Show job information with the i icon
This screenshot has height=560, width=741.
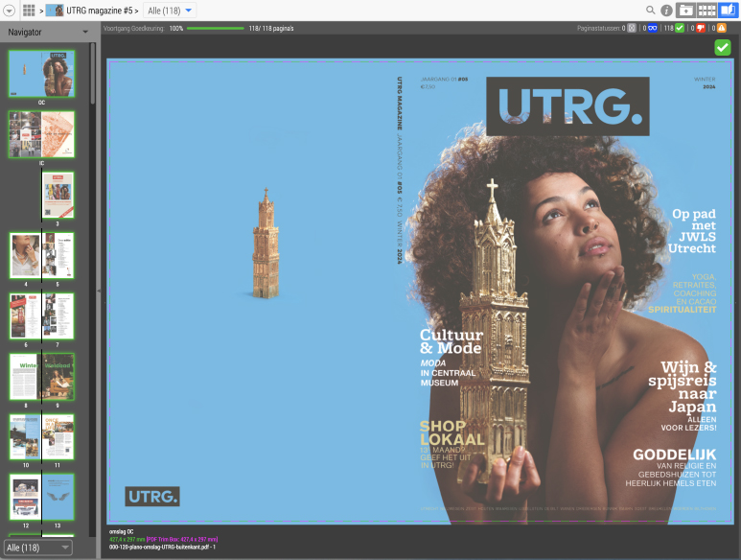tap(666, 11)
